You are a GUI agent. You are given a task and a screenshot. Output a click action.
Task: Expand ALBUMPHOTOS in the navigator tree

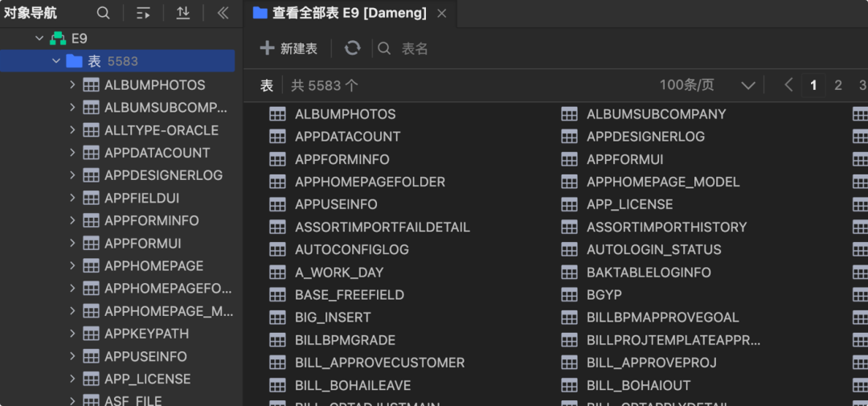click(72, 84)
